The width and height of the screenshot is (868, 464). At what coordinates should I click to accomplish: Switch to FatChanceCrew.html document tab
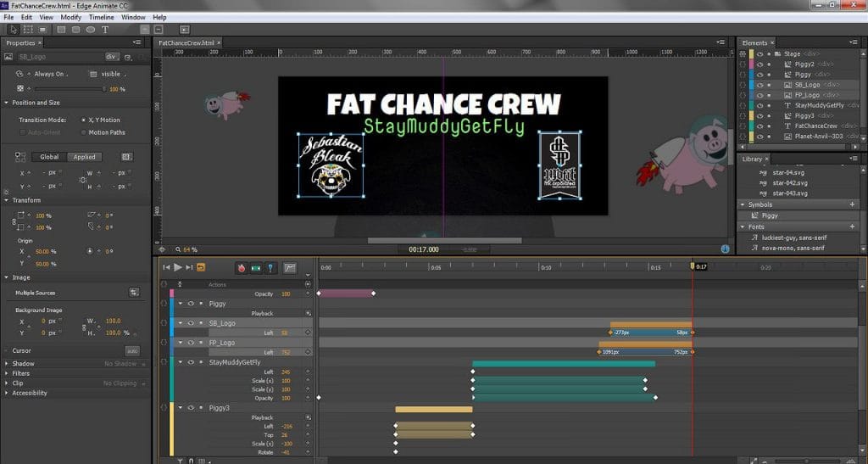coord(186,42)
